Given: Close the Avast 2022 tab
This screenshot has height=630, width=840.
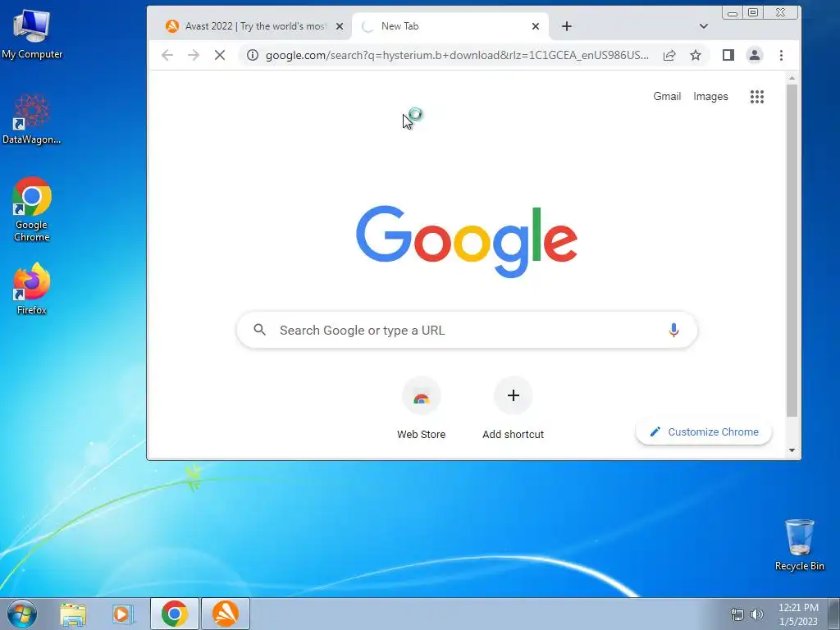Looking at the screenshot, I should point(339,26).
